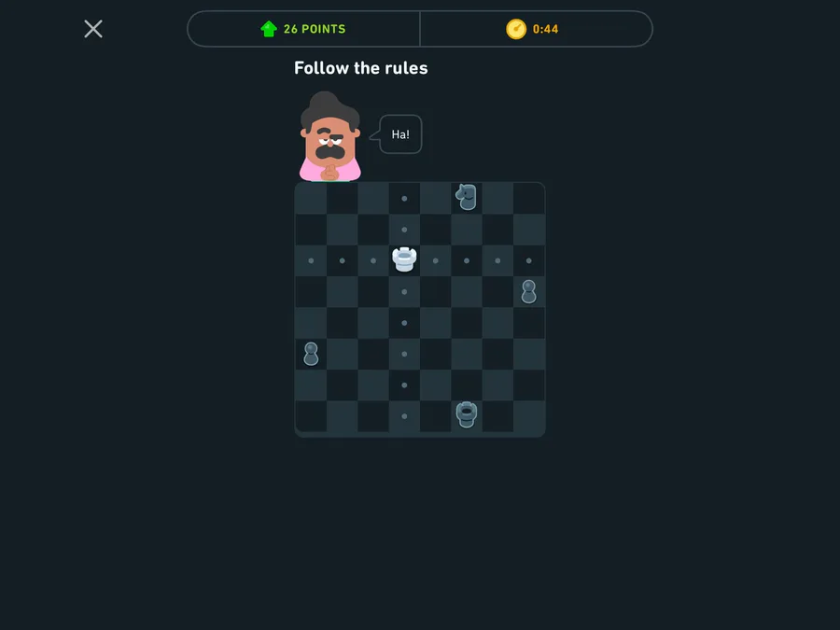840x630 pixels.
Task: Click the move dot on the board's bottom row
Action: click(x=404, y=416)
